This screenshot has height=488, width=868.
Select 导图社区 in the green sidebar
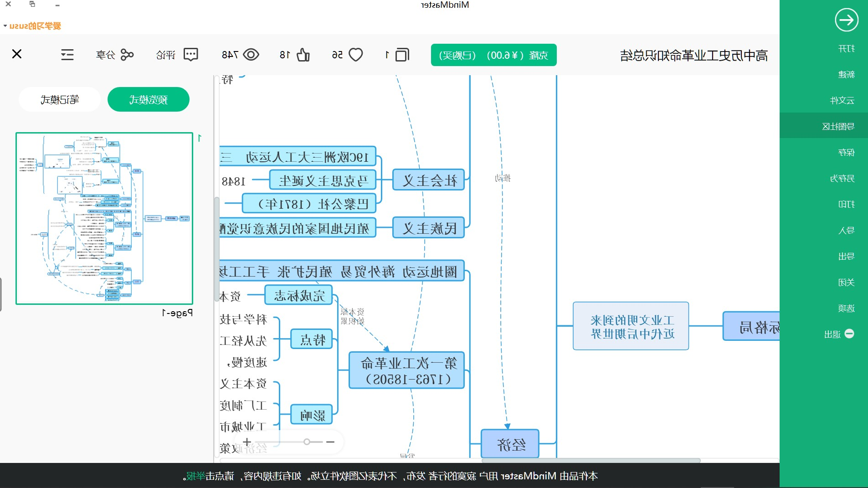click(x=838, y=126)
